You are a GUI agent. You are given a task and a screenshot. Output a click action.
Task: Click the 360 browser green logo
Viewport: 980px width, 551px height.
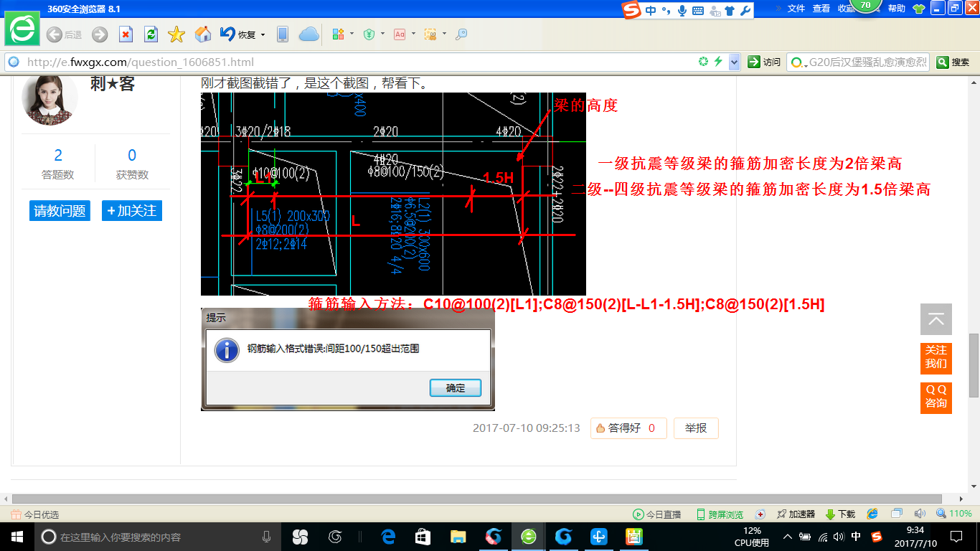click(x=23, y=29)
